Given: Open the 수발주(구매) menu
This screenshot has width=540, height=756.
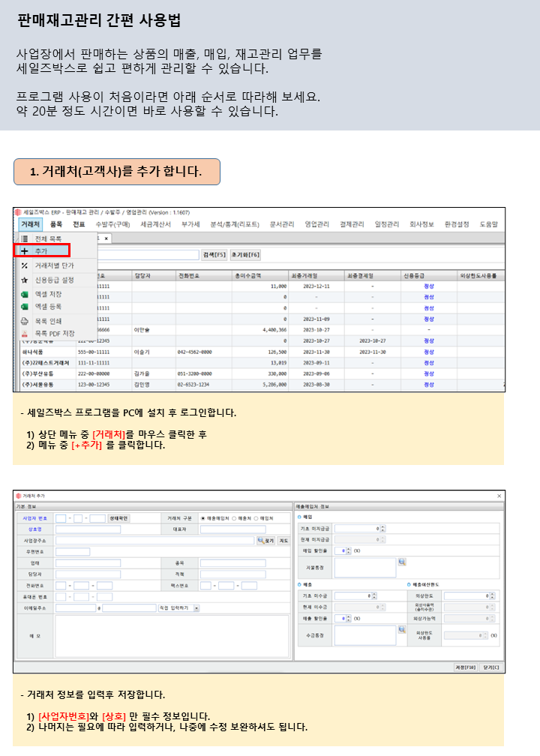Looking at the screenshot, I should [x=112, y=224].
